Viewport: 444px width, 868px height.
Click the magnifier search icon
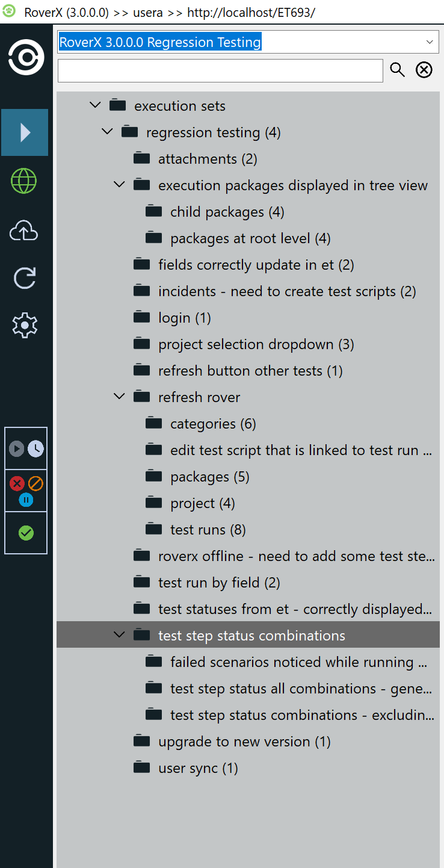pyautogui.click(x=398, y=70)
